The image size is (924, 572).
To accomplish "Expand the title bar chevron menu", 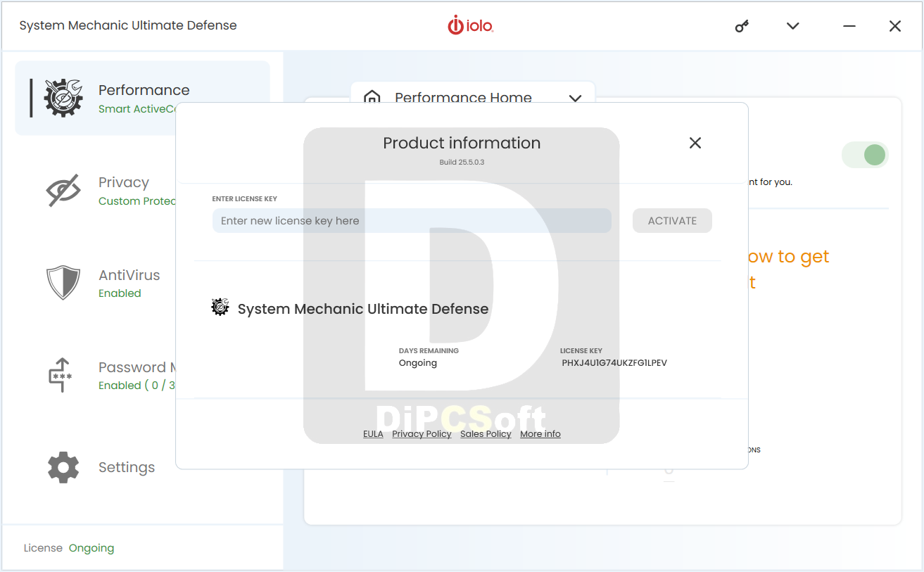I will (793, 26).
